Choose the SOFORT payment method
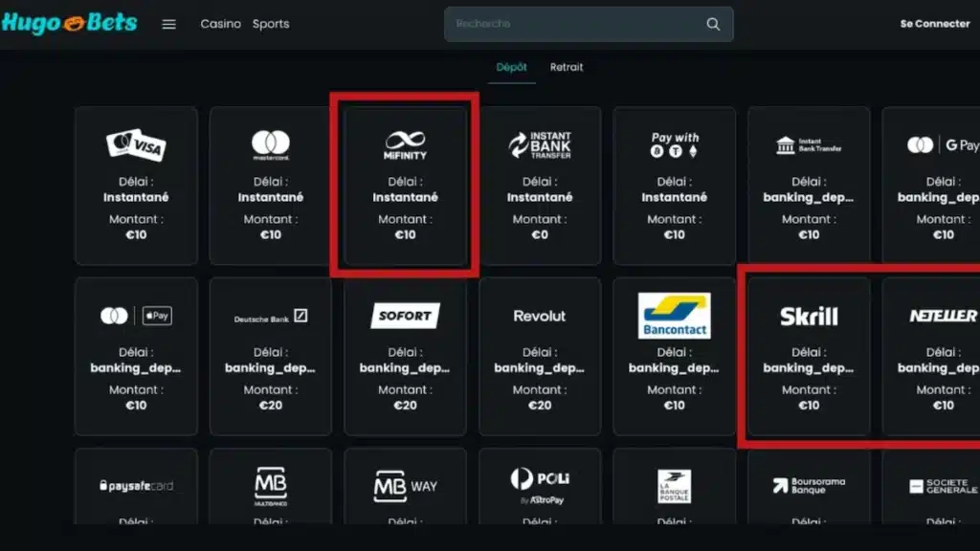This screenshot has height=551, width=980. click(405, 356)
